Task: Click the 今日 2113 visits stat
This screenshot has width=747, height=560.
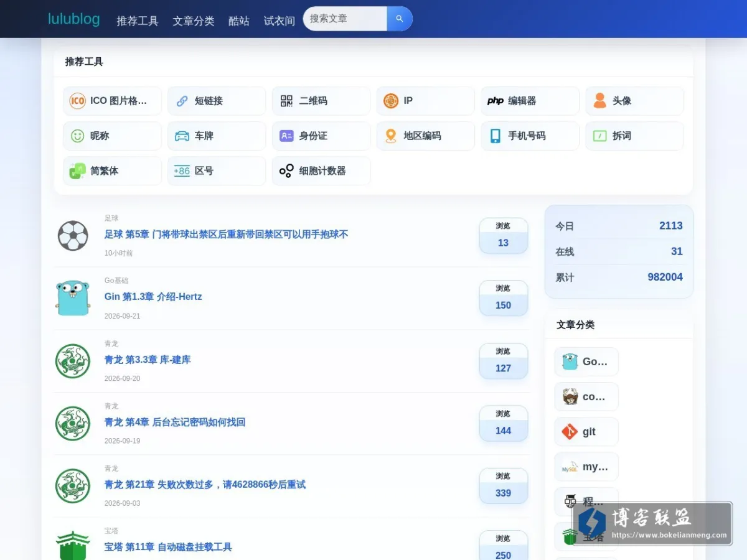Action: click(x=619, y=226)
